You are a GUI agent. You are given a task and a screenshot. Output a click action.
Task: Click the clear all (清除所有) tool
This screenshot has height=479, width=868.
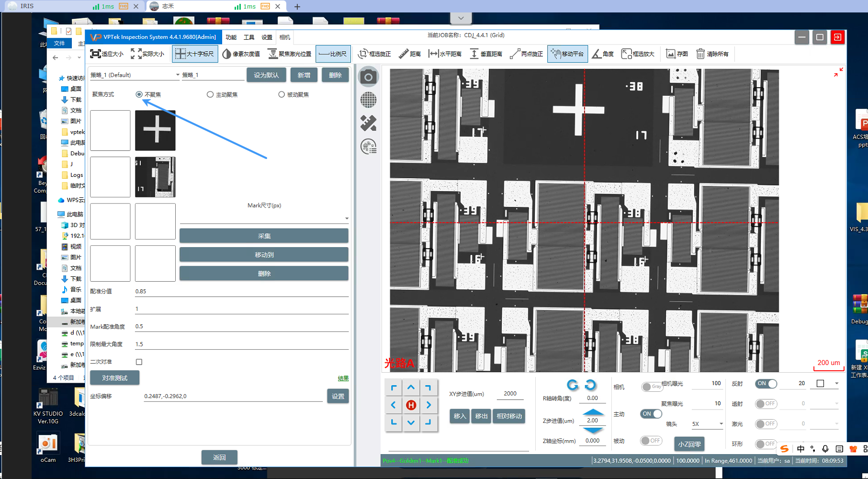pyautogui.click(x=712, y=54)
